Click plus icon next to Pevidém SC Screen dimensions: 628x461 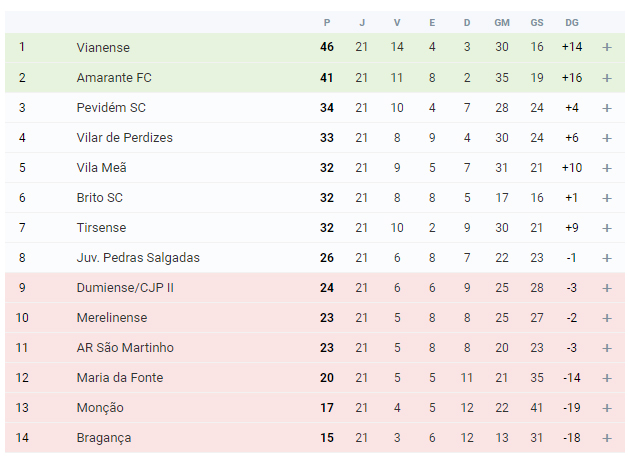point(607,108)
